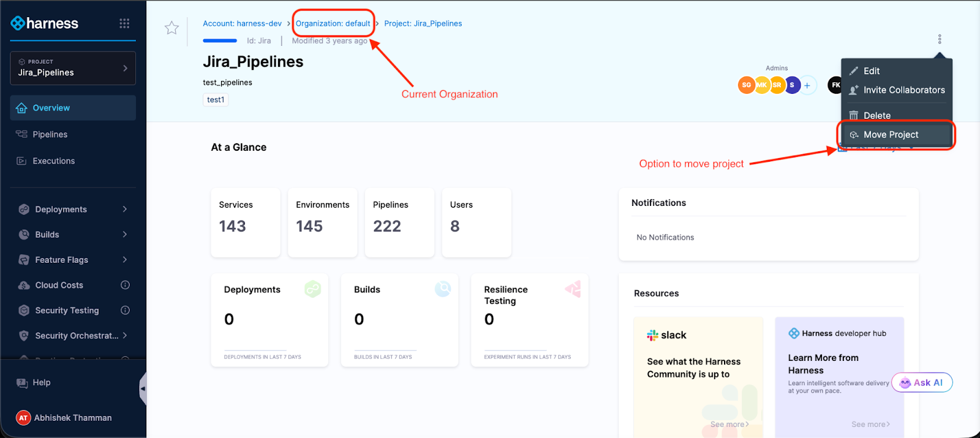Click the Resilience Testing card icon
The height and width of the screenshot is (438, 980).
(573, 289)
